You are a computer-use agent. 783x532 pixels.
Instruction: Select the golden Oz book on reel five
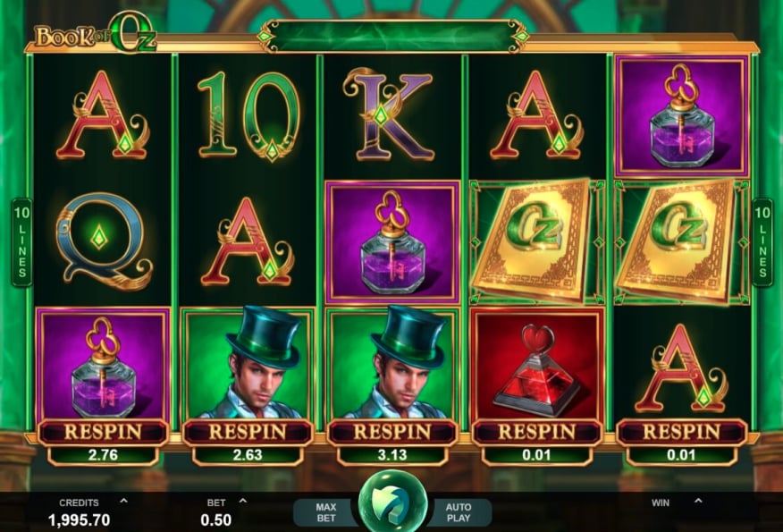(681, 241)
